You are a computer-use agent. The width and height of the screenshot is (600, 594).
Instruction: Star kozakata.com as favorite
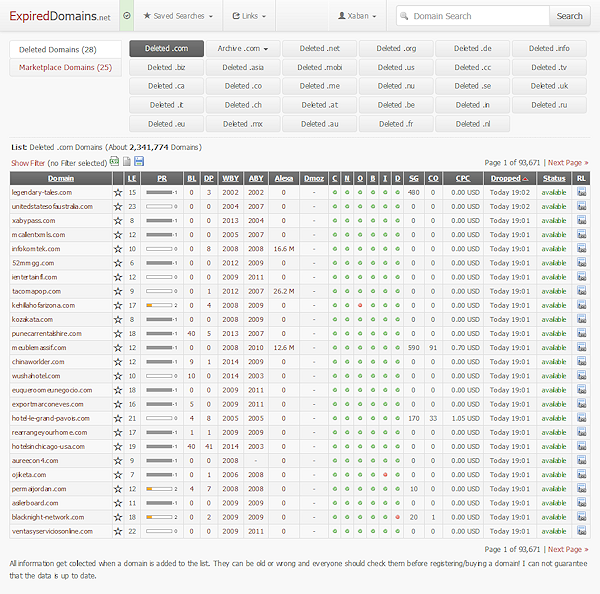coord(118,320)
